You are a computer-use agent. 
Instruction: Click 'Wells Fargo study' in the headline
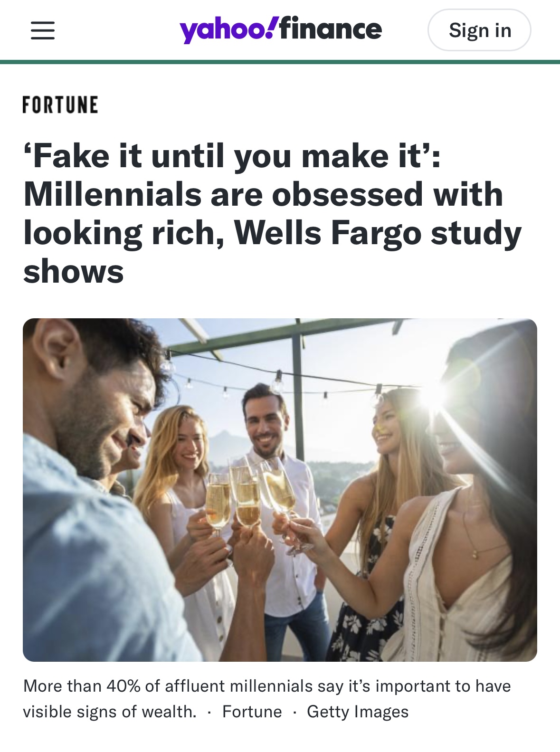378,233
